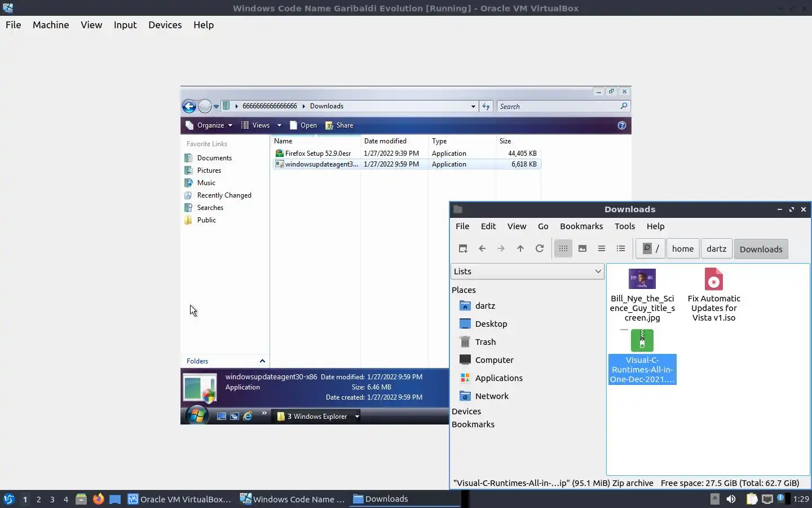Click the file manager forward arrow

tap(501, 248)
